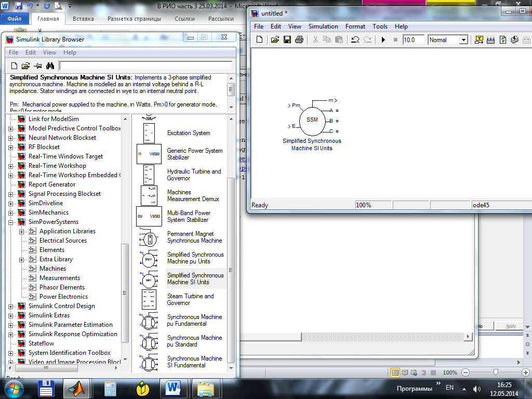This screenshot has height=399, width=532.
Task: Click Copy icon in model toolbar
Action: tap(327, 39)
